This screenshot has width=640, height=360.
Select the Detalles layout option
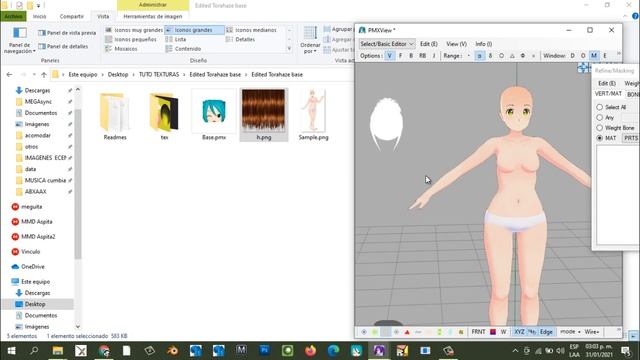tap(240, 39)
